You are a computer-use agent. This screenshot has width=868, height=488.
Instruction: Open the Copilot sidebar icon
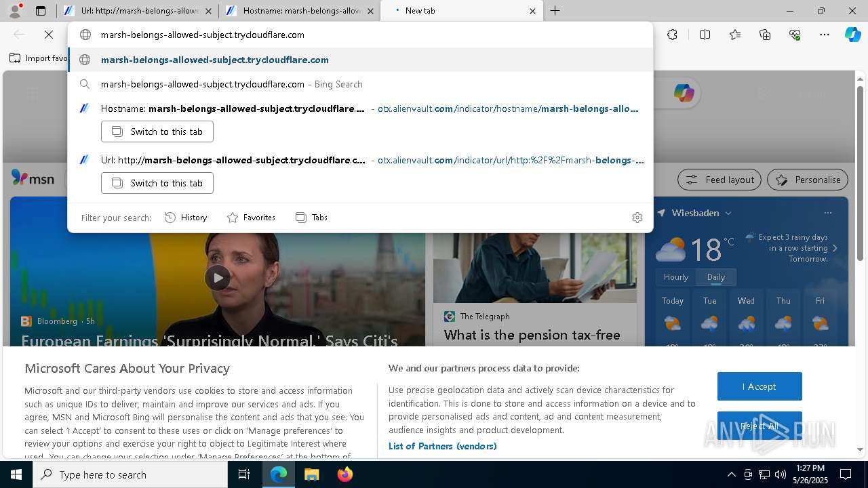852,35
